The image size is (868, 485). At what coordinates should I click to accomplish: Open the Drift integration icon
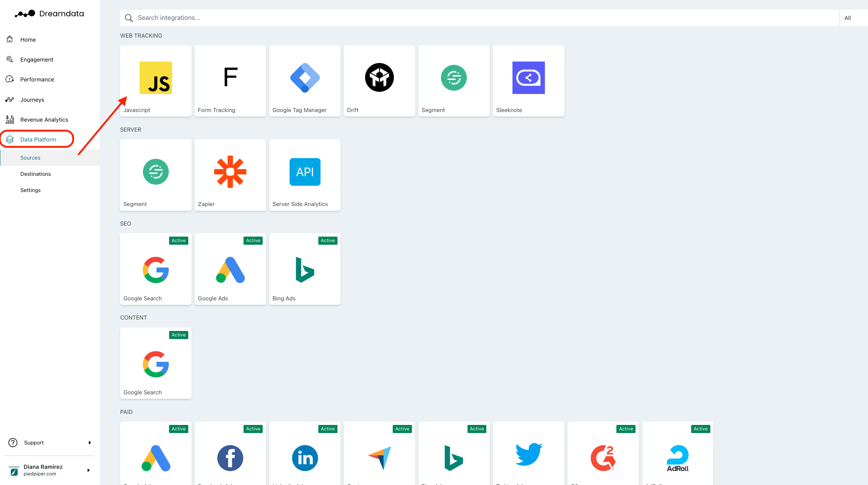pos(379,78)
